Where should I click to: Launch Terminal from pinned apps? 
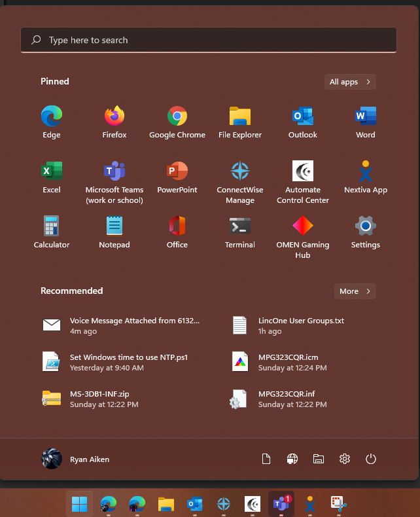click(240, 232)
